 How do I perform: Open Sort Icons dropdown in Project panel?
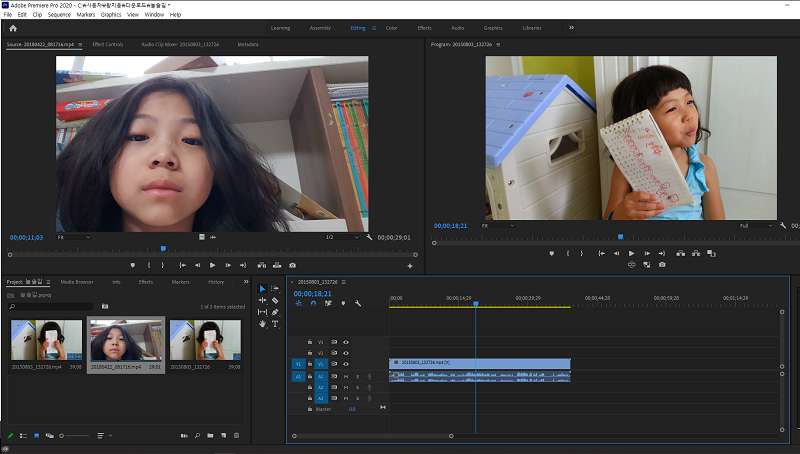click(x=104, y=436)
